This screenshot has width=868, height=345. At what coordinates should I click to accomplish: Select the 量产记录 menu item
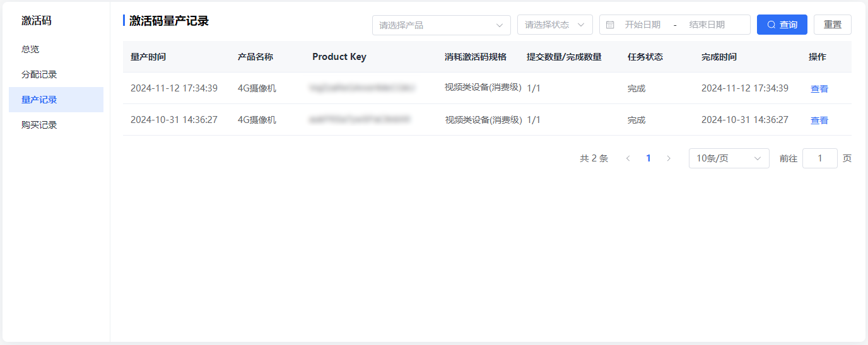[56, 100]
